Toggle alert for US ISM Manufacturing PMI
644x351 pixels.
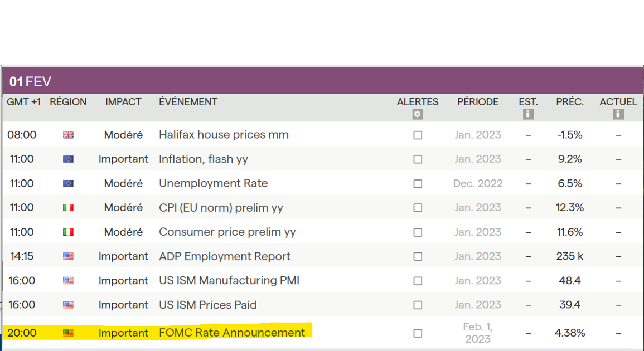click(x=418, y=281)
